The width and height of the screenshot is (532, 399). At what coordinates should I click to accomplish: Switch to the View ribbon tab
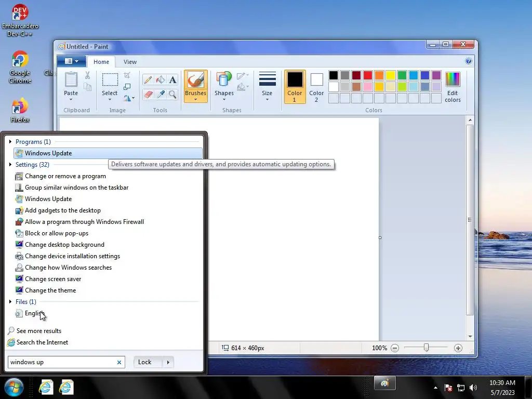(x=130, y=62)
